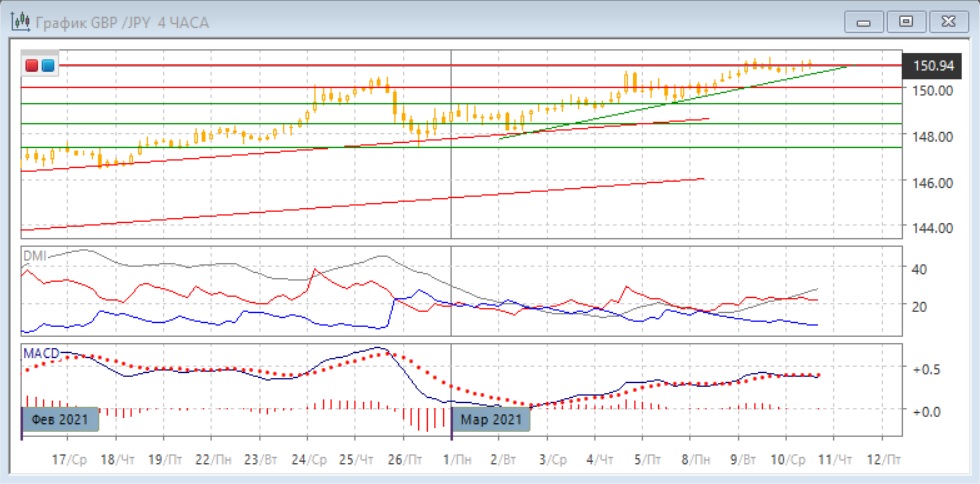
Task: Minimize the GBP/JPY chart window
Action: tap(865, 21)
